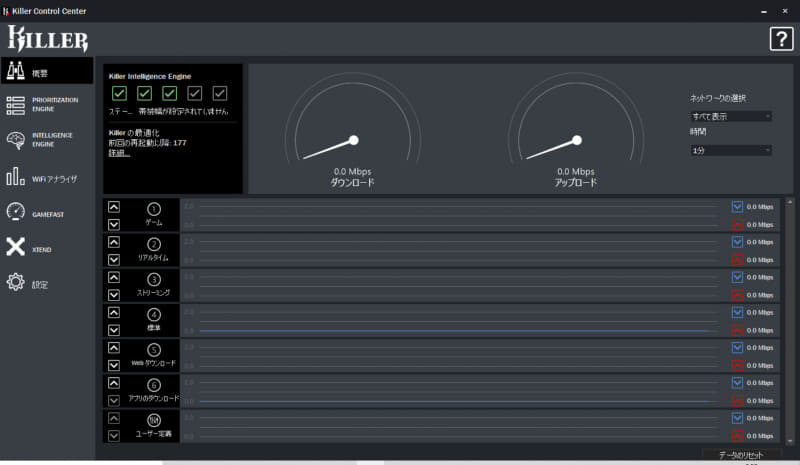Viewport: 800px width, 465px height.
Task: Open the help question mark icon
Action: (x=781, y=39)
